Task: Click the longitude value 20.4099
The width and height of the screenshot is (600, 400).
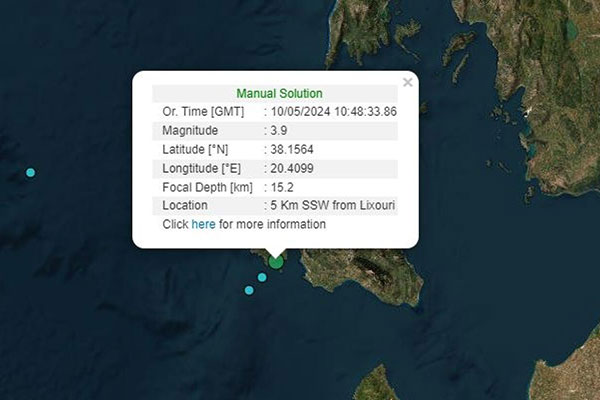Action: (x=291, y=168)
